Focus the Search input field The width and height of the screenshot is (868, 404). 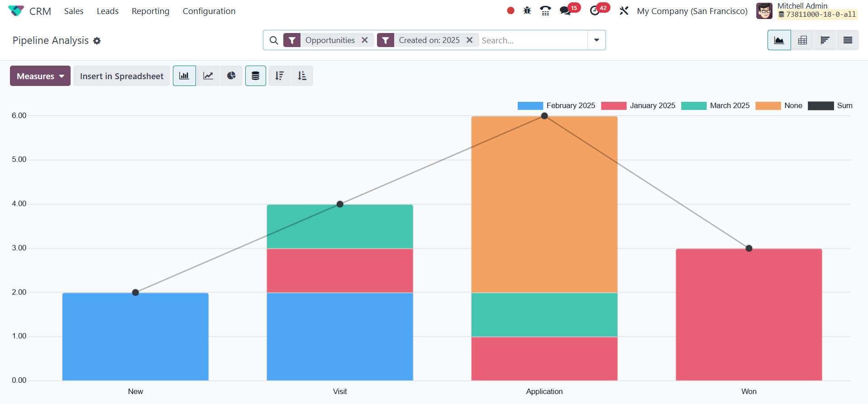(532, 40)
